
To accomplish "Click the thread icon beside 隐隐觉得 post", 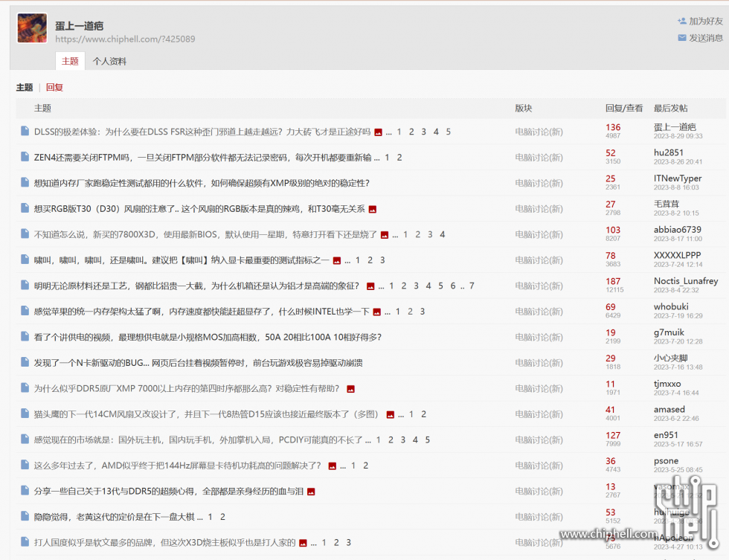I will pos(25,516).
